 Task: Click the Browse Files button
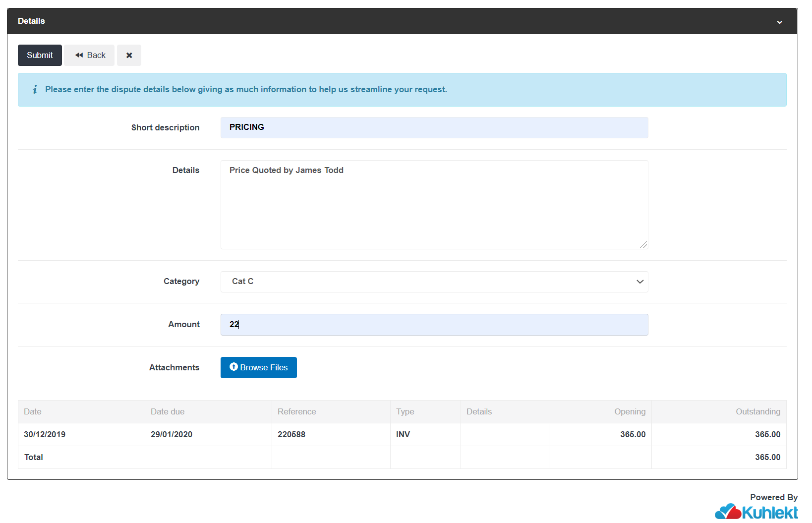click(x=258, y=367)
